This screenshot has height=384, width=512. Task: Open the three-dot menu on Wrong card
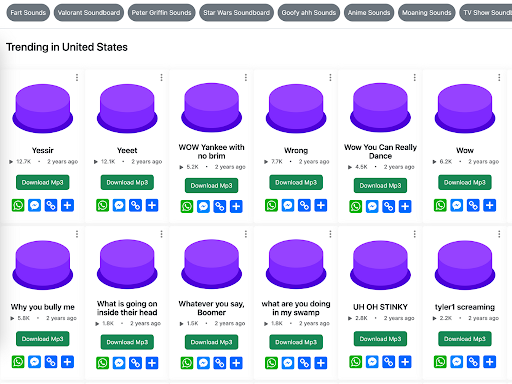click(330, 77)
